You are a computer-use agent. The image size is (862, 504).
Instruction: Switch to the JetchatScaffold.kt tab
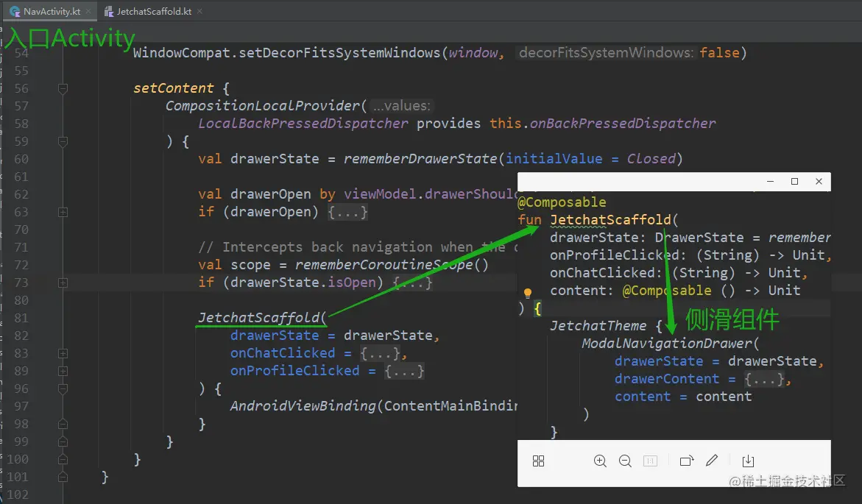(x=153, y=11)
